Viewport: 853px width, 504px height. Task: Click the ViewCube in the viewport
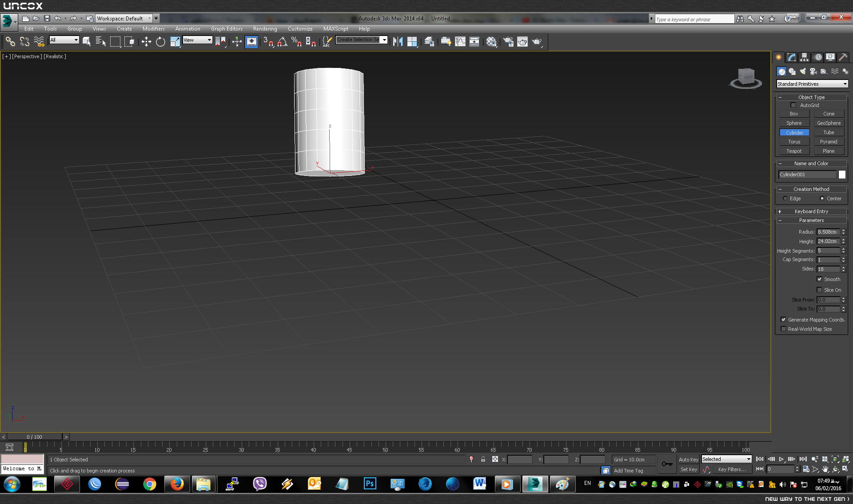coord(746,78)
